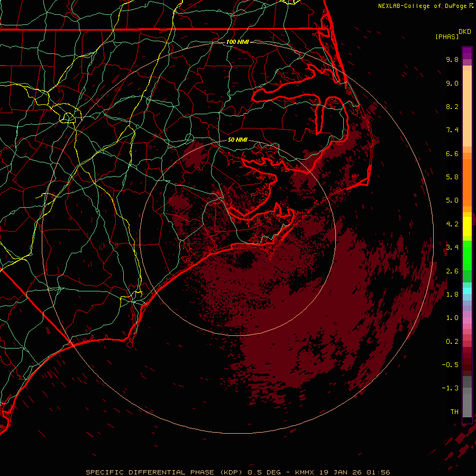Click the -0.5 scale value
Image resolution: width=476 pixels, height=476 pixels.
(x=450, y=365)
